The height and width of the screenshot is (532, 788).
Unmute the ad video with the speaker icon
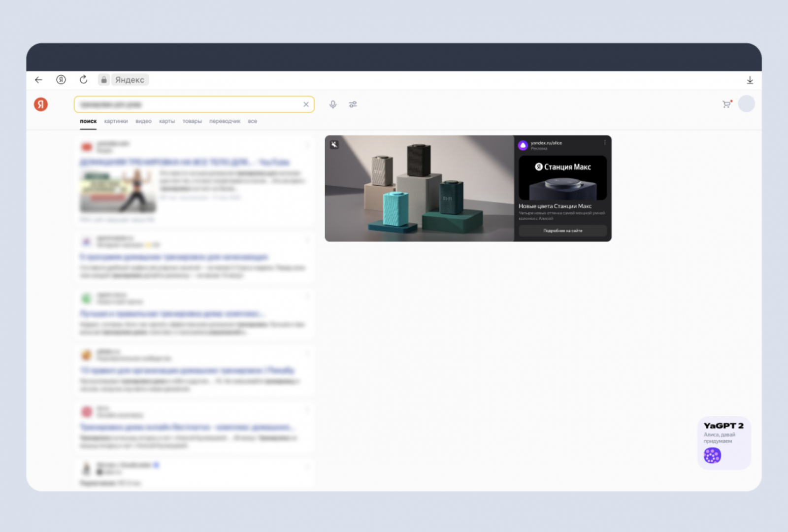pos(334,144)
